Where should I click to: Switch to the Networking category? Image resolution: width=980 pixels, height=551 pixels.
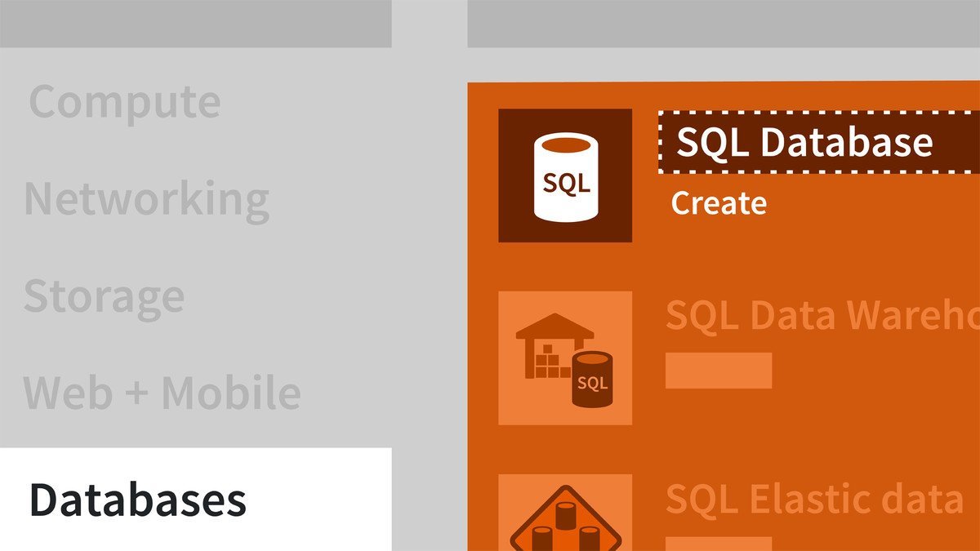[147, 198]
